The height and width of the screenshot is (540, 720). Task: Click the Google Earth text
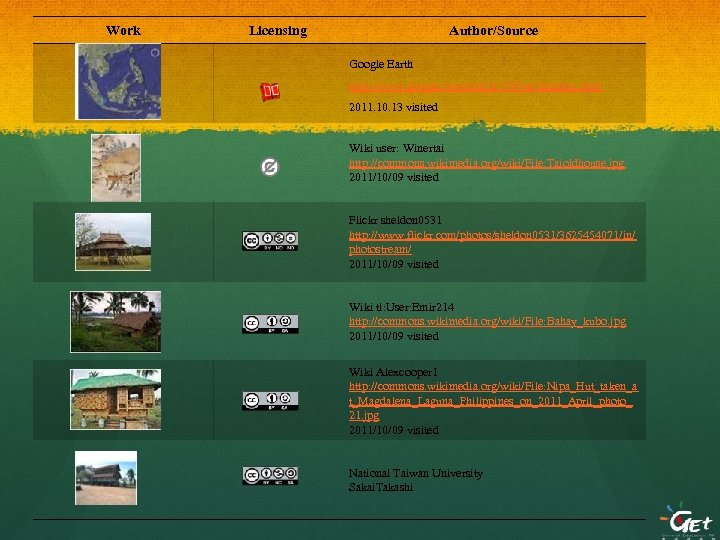click(x=381, y=64)
